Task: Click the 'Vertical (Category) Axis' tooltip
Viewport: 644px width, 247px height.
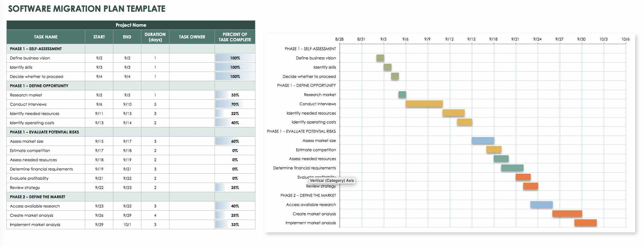Action: coord(332,180)
